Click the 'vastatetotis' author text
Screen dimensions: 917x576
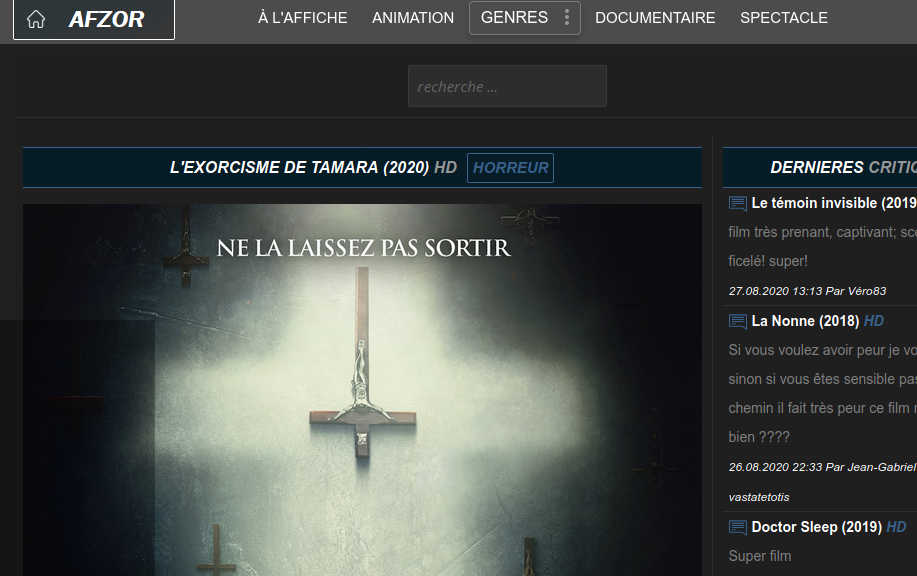point(759,497)
